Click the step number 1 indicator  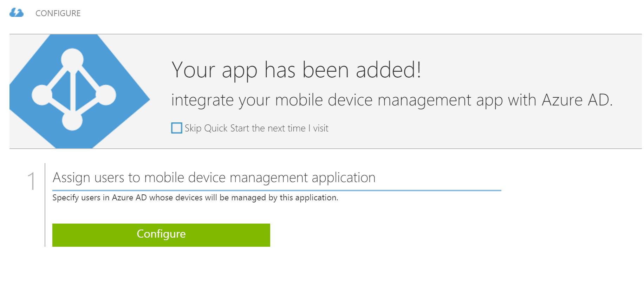(x=31, y=181)
